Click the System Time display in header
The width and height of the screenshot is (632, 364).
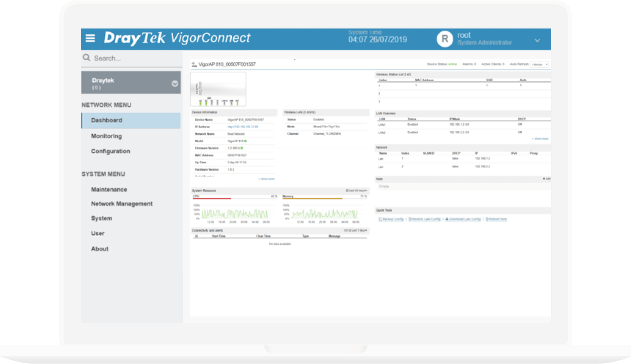378,36
